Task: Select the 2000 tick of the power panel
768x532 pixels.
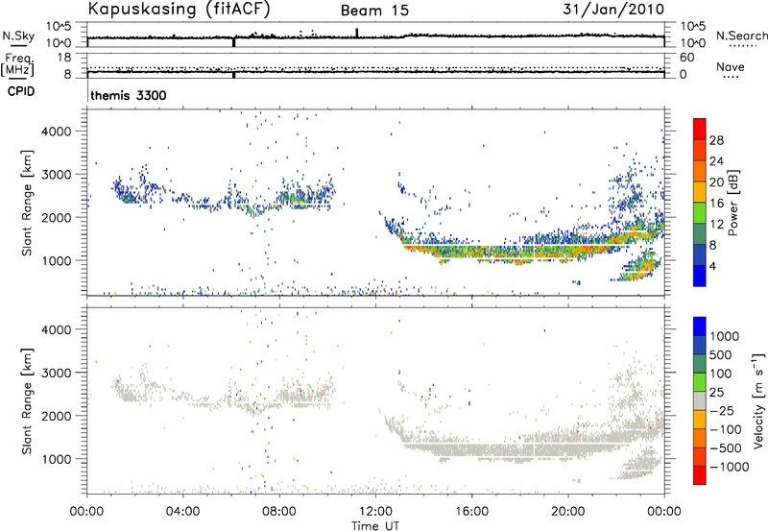Action: 57,217
